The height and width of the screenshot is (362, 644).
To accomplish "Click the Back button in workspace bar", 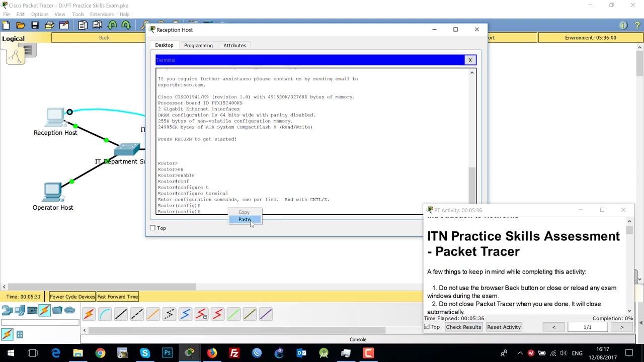I will click(104, 38).
